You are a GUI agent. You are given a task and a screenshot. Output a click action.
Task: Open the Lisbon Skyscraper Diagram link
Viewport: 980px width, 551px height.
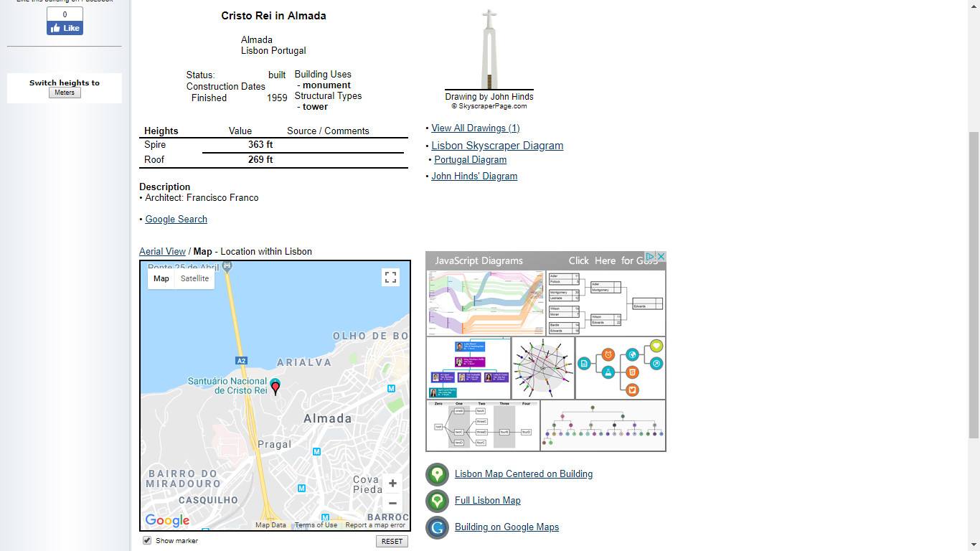pyautogui.click(x=496, y=146)
